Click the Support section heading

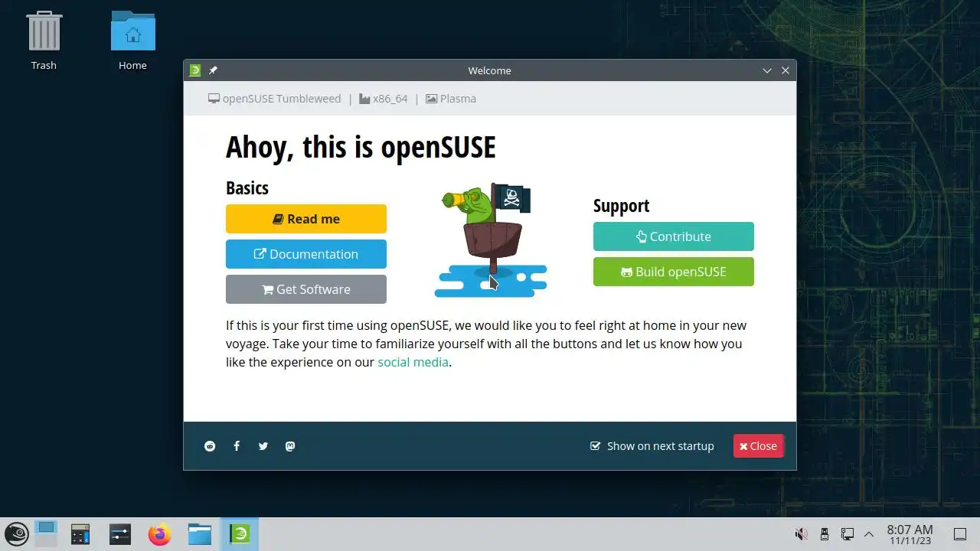(621, 206)
